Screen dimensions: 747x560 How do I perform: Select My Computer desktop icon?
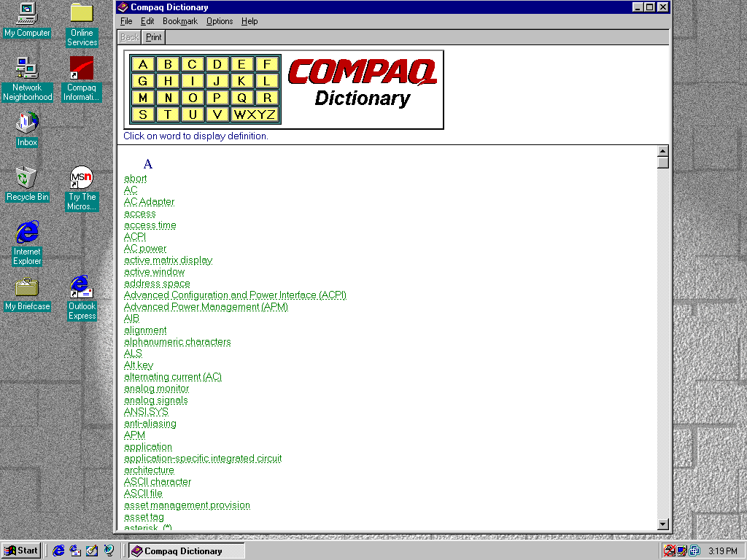(27, 20)
